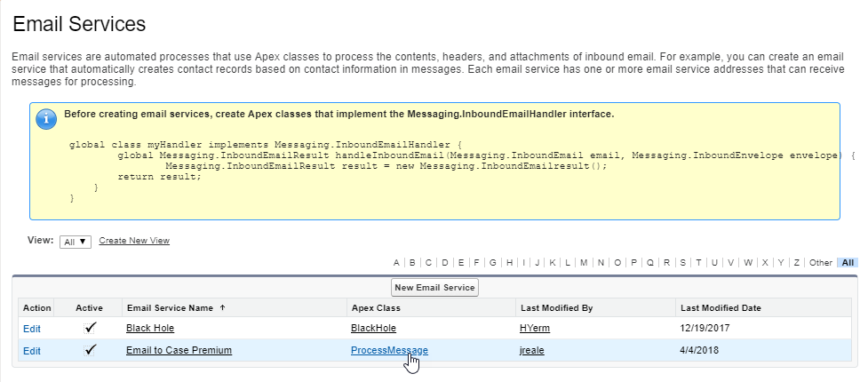
Task: Click the Email Services page heading
Action: point(79,24)
